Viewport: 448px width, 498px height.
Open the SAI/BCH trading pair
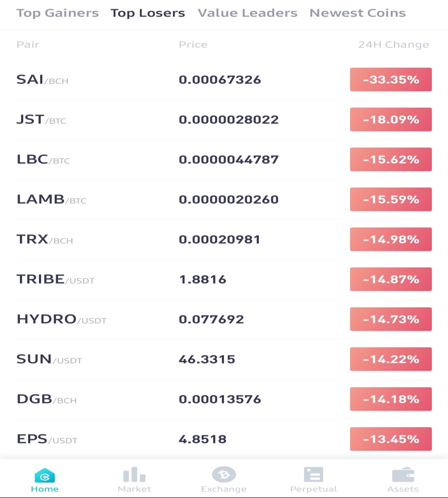tap(224, 79)
